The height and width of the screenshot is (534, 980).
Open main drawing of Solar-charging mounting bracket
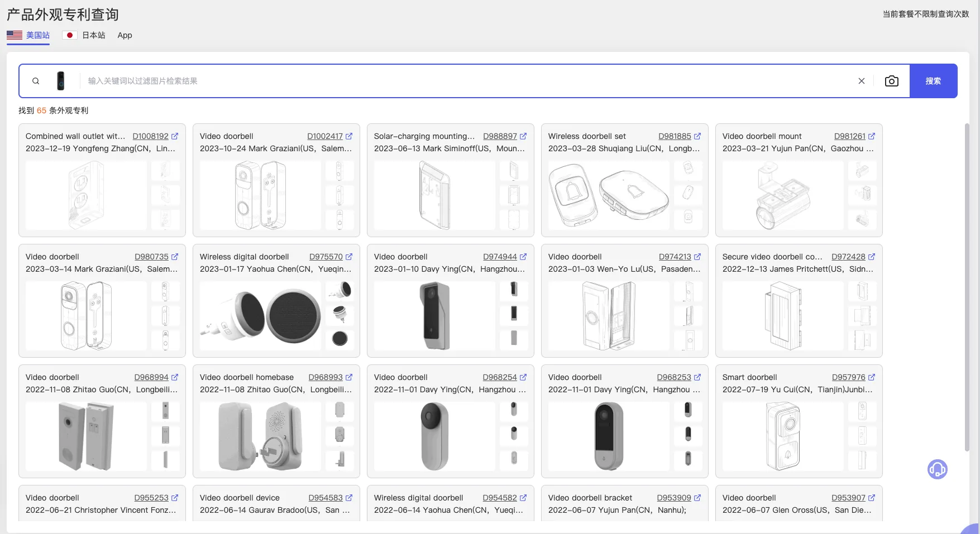click(x=434, y=195)
